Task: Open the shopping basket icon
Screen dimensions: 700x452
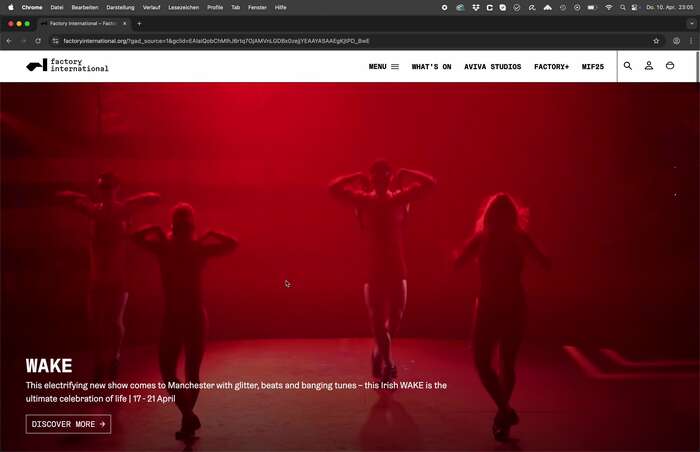Action: pos(670,66)
